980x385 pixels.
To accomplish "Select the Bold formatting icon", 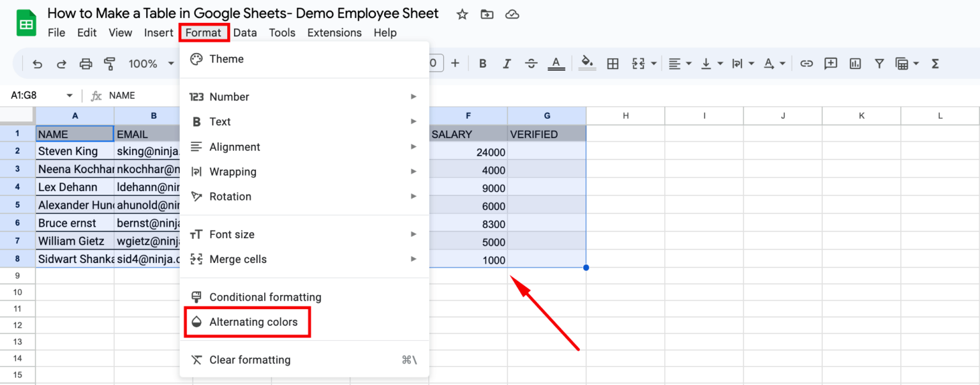I will 482,63.
